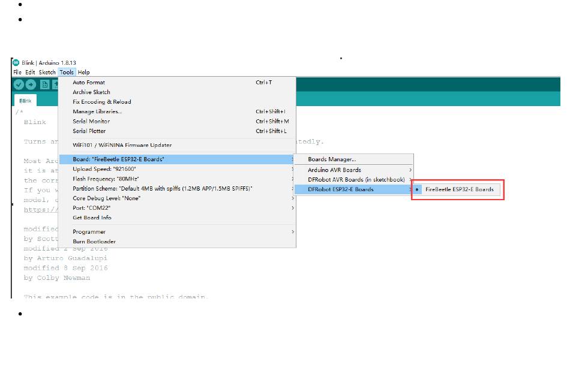
Task: Expand the DFRobot ESP32-E Boards submenu
Action: [354, 189]
